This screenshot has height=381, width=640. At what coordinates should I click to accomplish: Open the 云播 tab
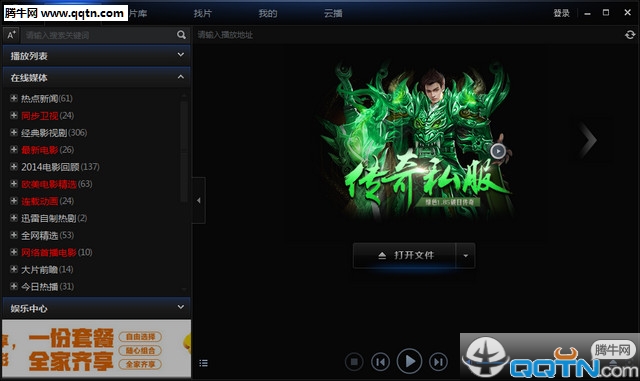[x=333, y=13]
